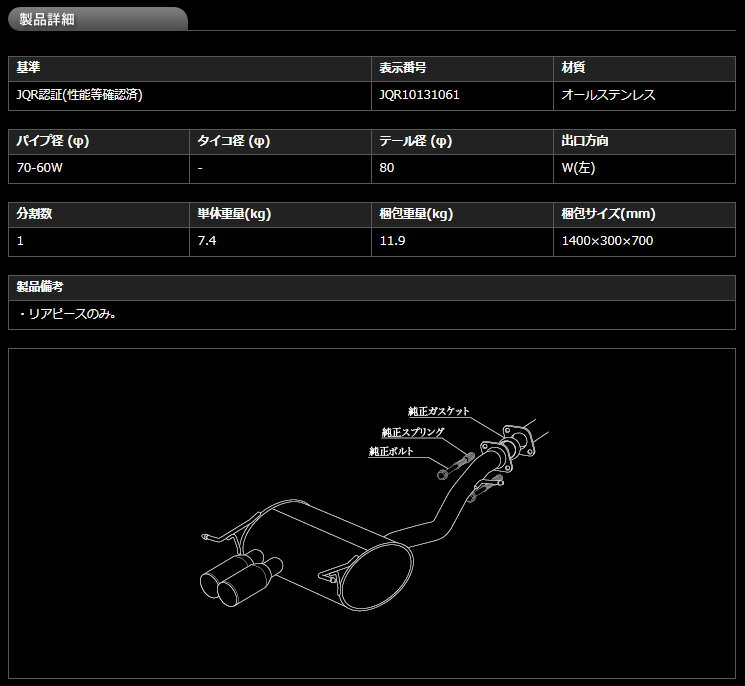This screenshot has width=745, height=686.
Task: Click the 単体重量(kg) column header
Action: point(234,214)
